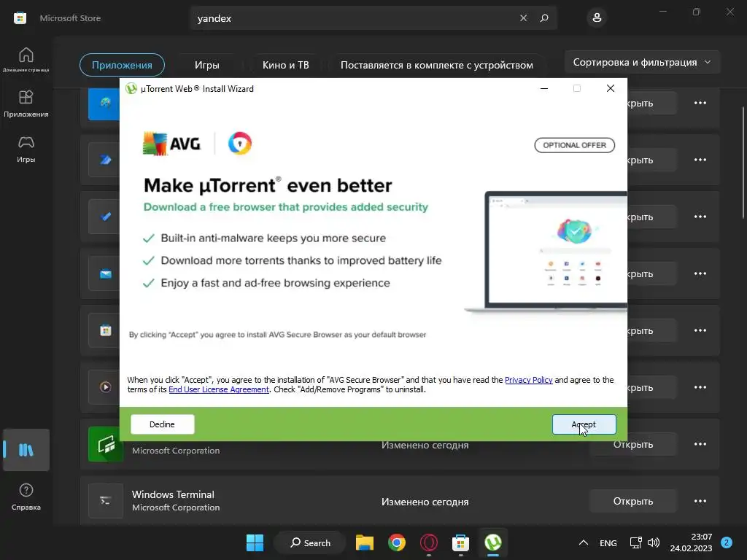Image resolution: width=747 pixels, height=560 pixels.
Task: Open more options for second library row
Action: pyautogui.click(x=700, y=160)
